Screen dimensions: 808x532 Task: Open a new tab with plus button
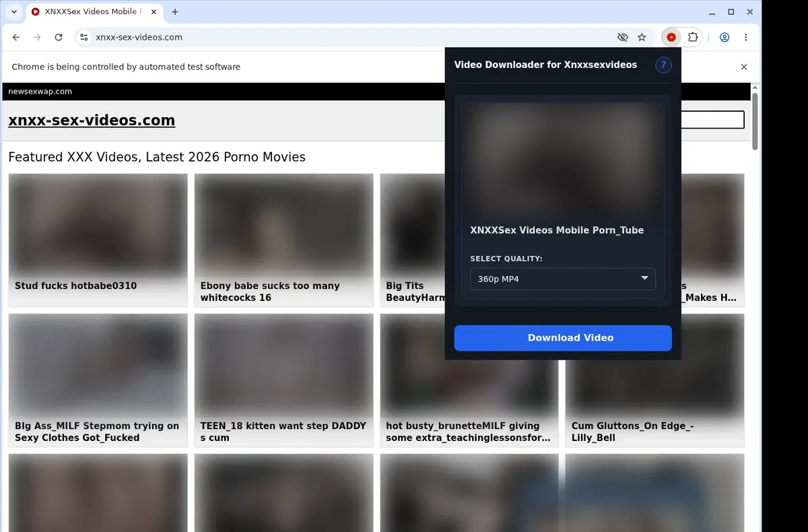175,12
